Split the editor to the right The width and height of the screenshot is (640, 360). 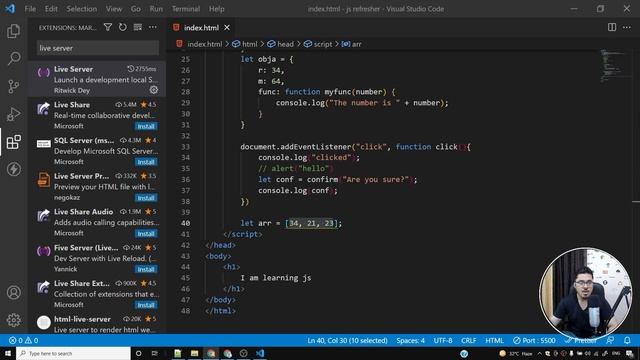pos(612,27)
